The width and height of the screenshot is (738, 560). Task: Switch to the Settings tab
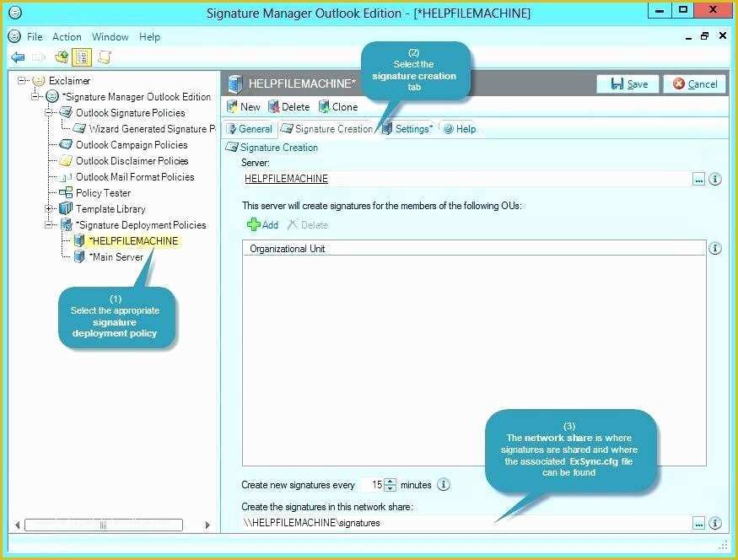[408, 128]
